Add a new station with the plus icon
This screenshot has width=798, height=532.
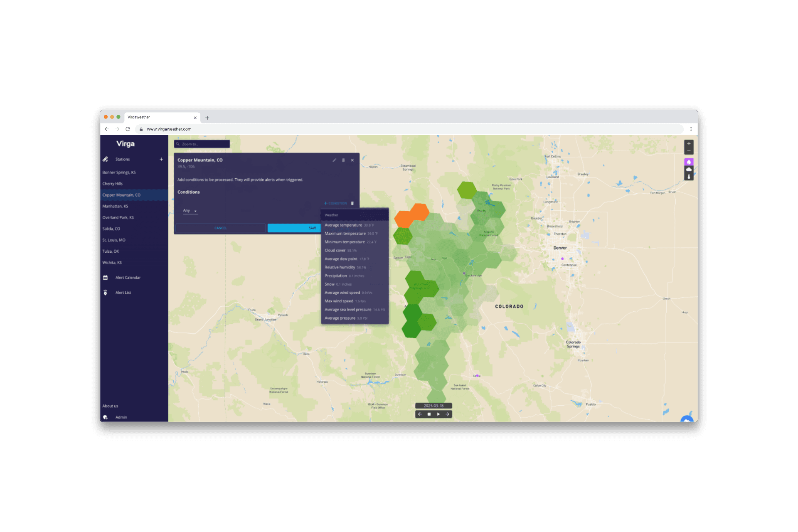tap(161, 159)
